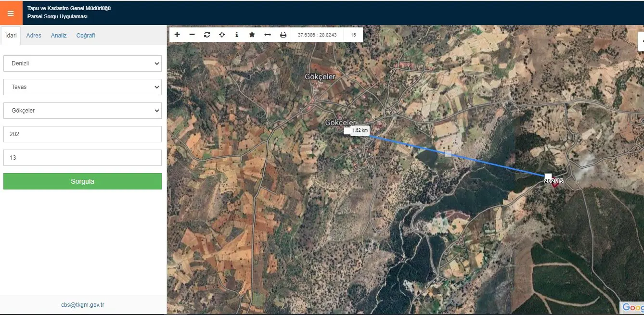Image resolution: width=644 pixels, height=315 pixels.
Task: Expand the Tavas district dropdown
Action: (82, 87)
